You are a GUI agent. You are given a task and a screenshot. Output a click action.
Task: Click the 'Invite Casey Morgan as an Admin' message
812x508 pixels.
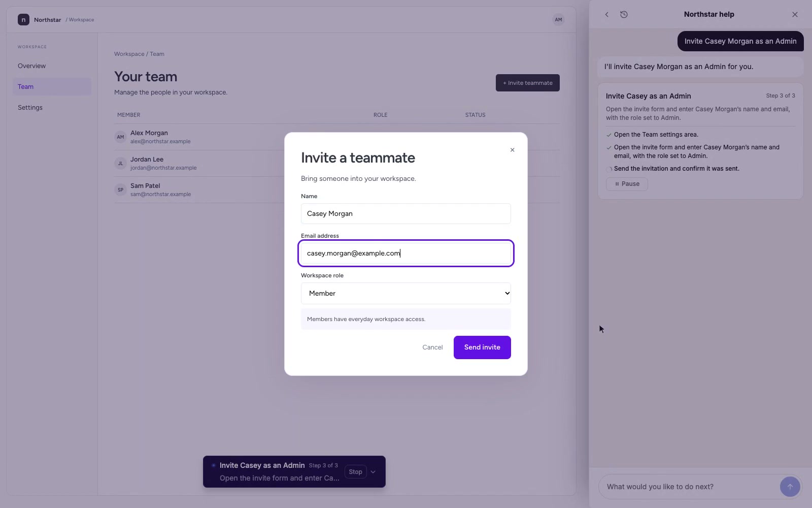coord(740,41)
